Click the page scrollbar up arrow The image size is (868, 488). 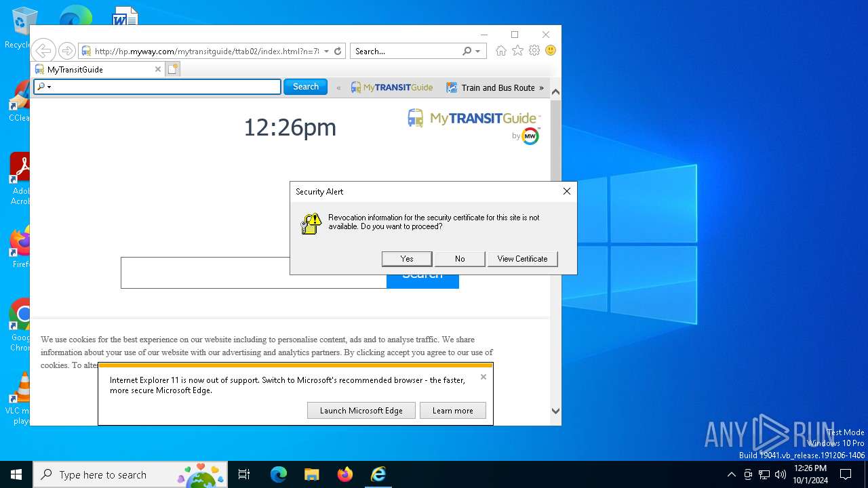point(555,91)
